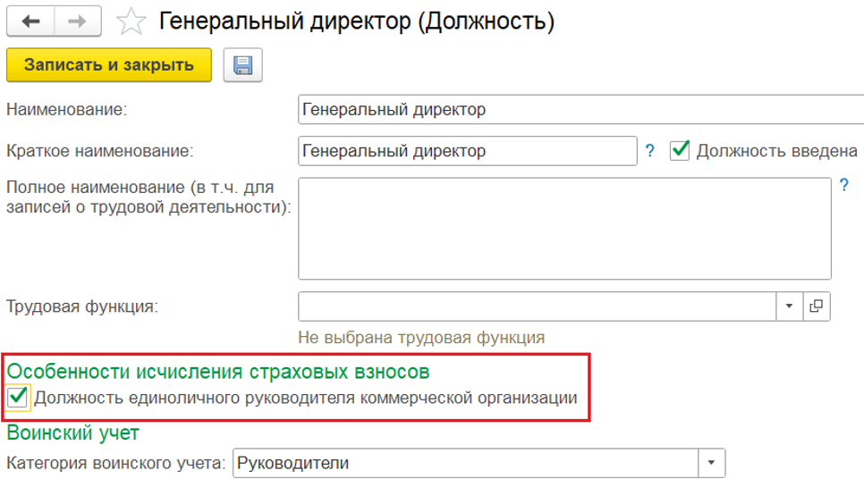864x504 pixels.
Task: Go back using the left arrow button
Action: (x=31, y=21)
